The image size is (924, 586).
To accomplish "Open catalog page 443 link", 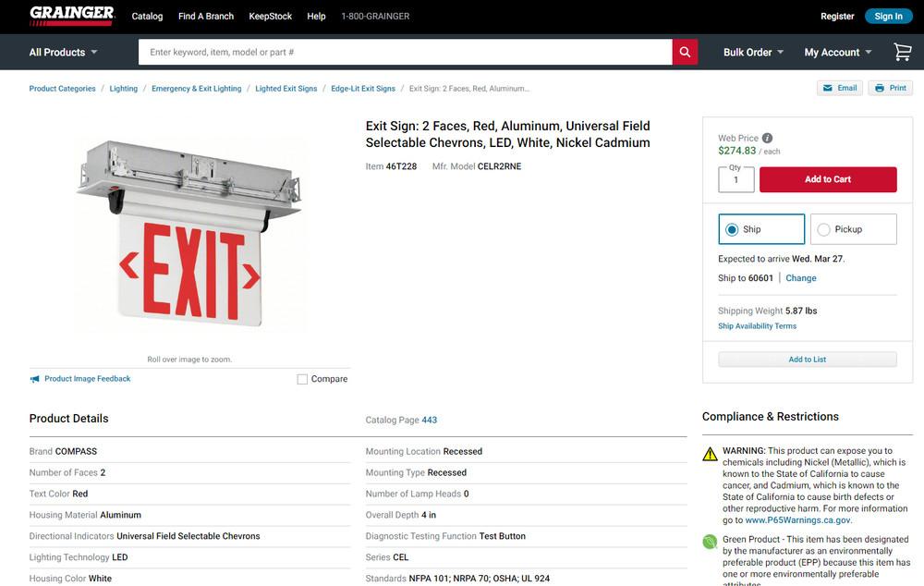I will (x=429, y=420).
